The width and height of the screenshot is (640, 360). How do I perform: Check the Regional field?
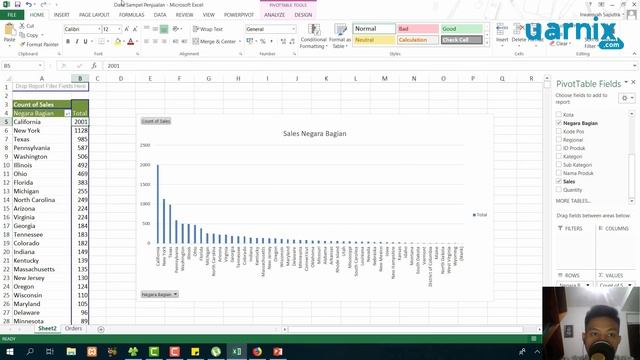point(559,140)
